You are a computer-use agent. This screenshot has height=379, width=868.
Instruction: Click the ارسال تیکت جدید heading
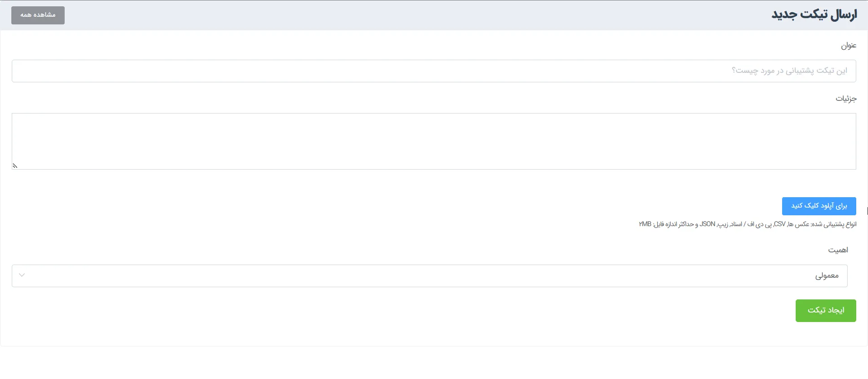coord(814,15)
